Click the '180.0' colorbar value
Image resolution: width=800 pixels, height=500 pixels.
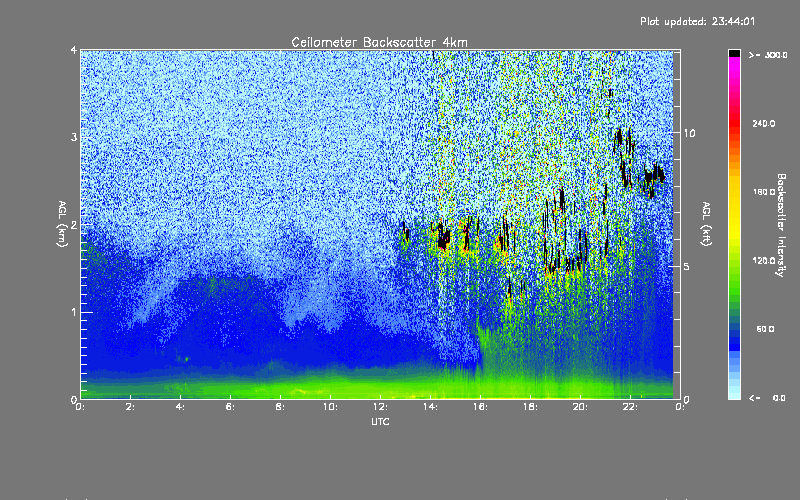point(764,192)
